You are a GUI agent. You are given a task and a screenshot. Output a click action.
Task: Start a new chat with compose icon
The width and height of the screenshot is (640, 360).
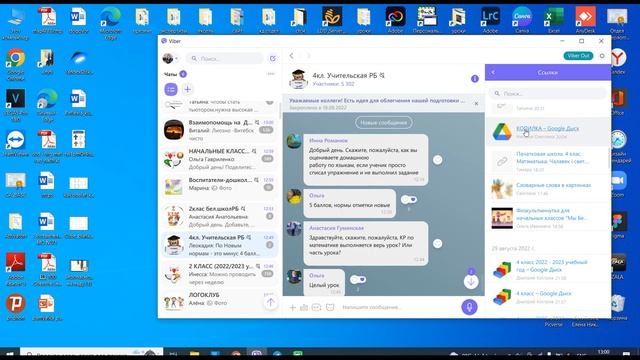coord(273,58)
